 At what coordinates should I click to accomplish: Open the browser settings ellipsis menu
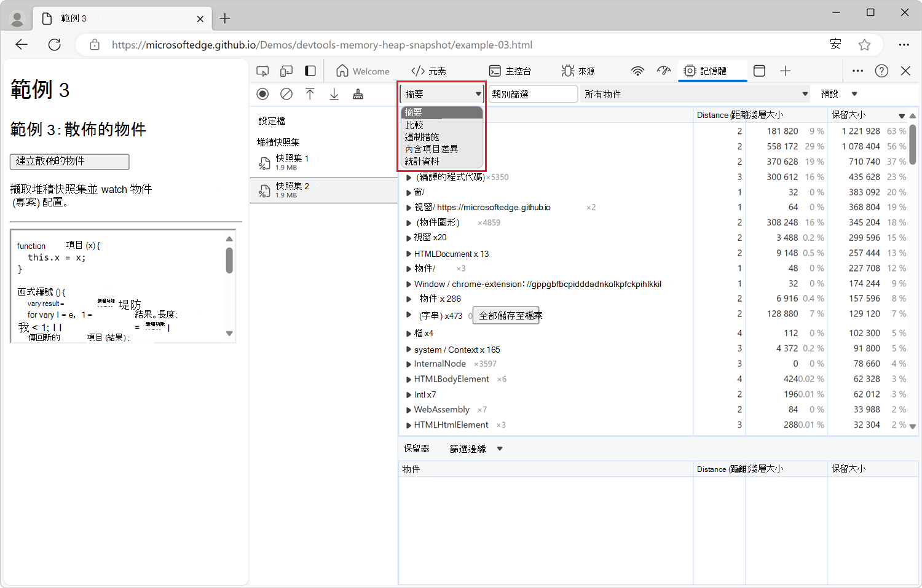click(904, 44)
